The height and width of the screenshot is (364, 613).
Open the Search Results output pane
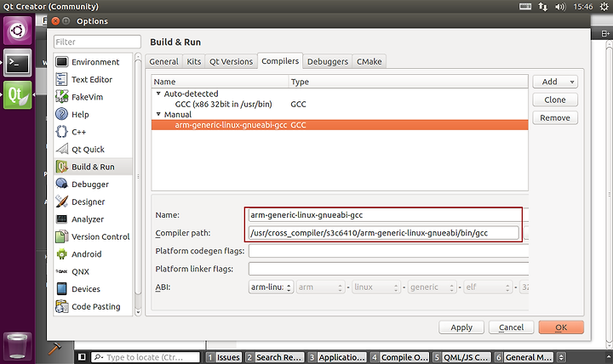274,357
